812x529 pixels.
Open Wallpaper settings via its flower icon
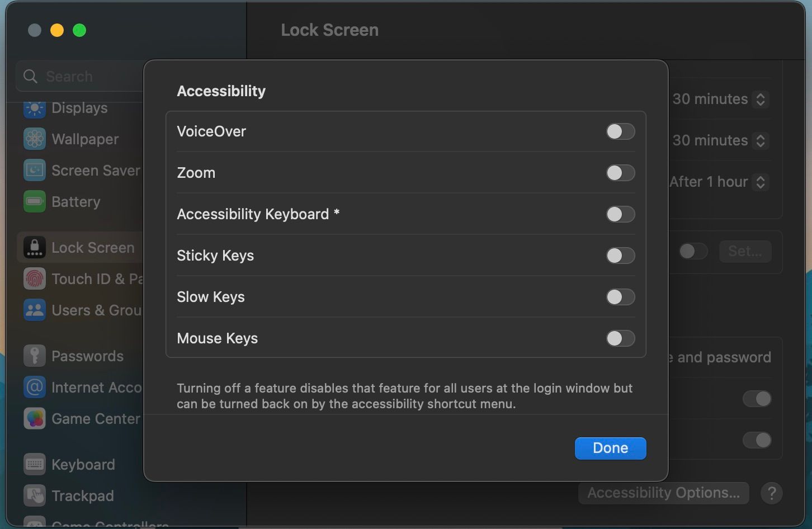(x=34, y=139)
